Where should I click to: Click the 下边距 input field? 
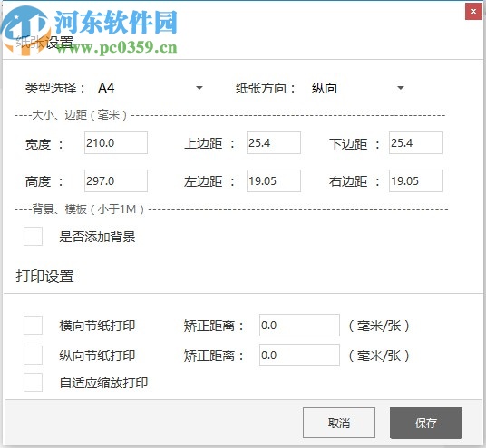click(416, 143)
